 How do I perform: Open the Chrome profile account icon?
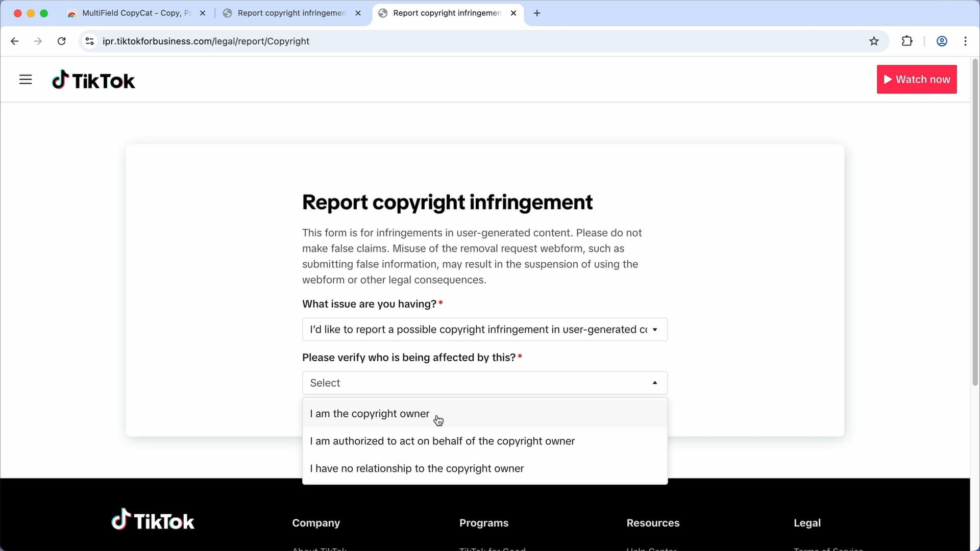click(x=942, y=41)
